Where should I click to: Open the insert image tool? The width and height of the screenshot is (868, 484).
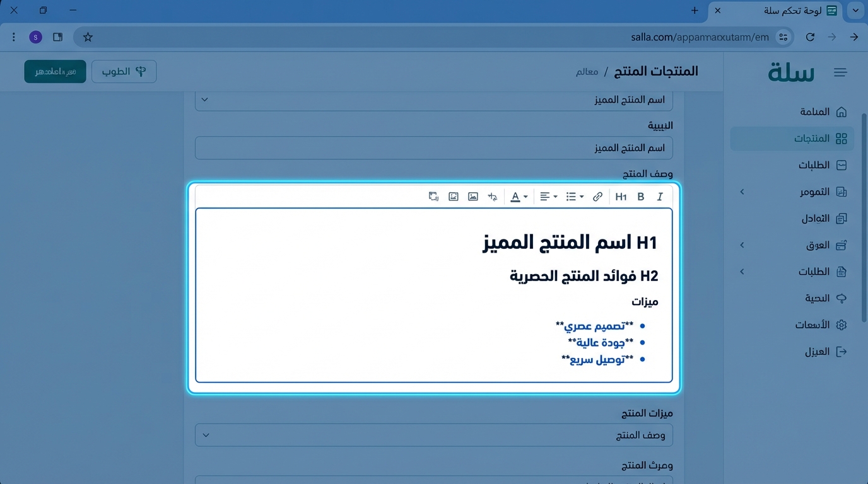472,197
